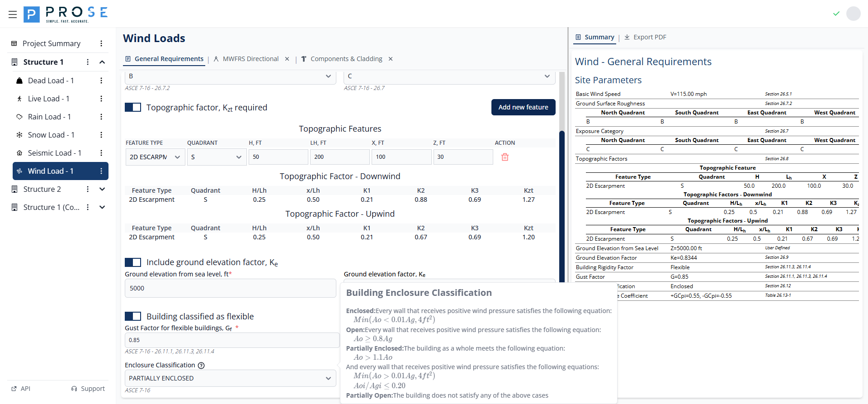Toggle Building classified as flexible switch
This screenshot has height=404, width=868.
click(133, 316)
